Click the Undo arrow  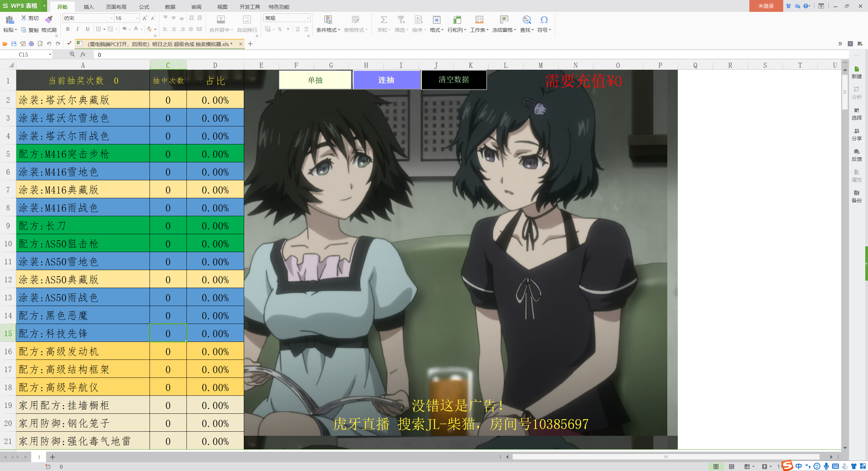click(x=49, y=44)
